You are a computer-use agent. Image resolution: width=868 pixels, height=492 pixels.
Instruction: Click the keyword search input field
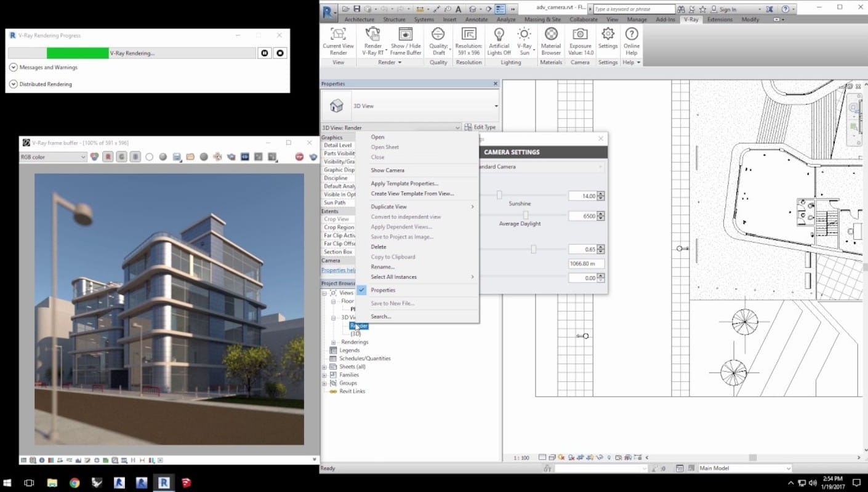click(634, 9)
